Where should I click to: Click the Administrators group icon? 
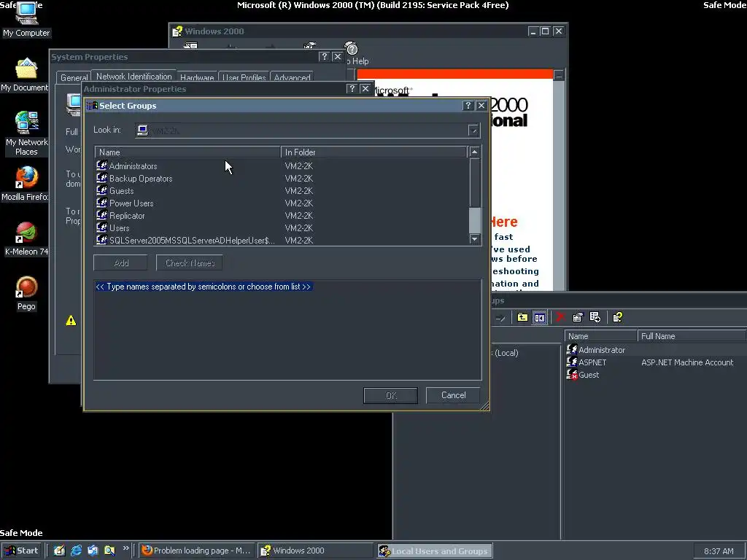(x=101, y=166)
